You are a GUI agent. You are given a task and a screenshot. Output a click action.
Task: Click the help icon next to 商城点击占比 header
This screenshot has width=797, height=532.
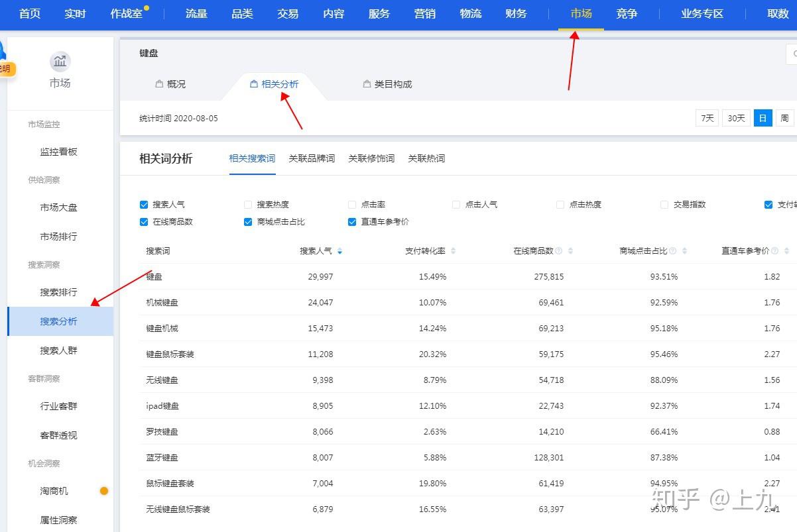coord(673,251)
